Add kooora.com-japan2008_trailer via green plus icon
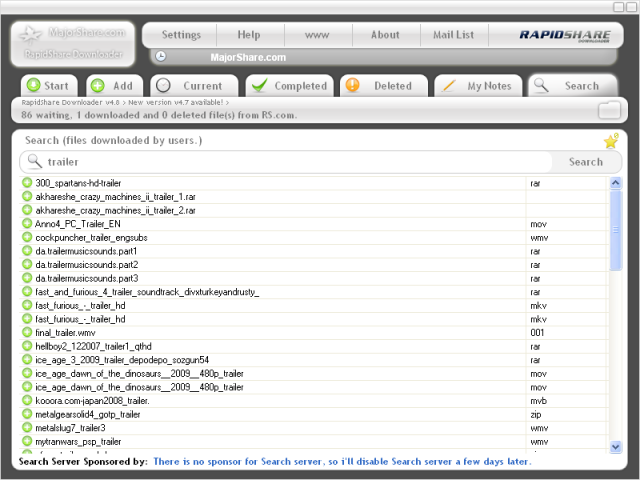The image size is (640, 480). pos(27,400)
